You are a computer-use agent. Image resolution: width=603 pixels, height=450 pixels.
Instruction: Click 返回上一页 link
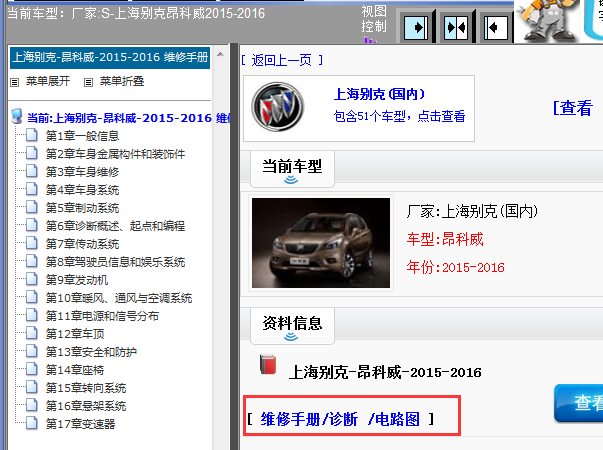[282, 60]
